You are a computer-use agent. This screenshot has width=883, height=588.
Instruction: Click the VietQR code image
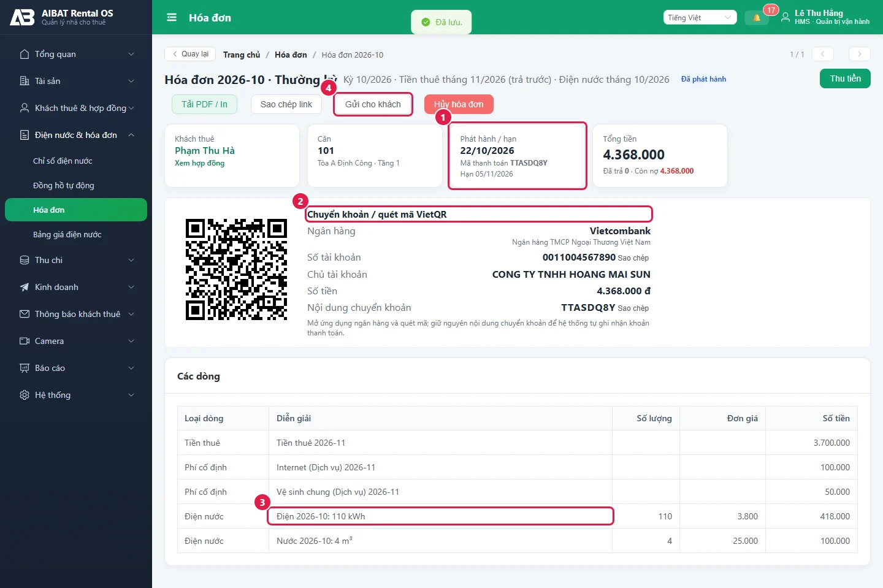236,269
